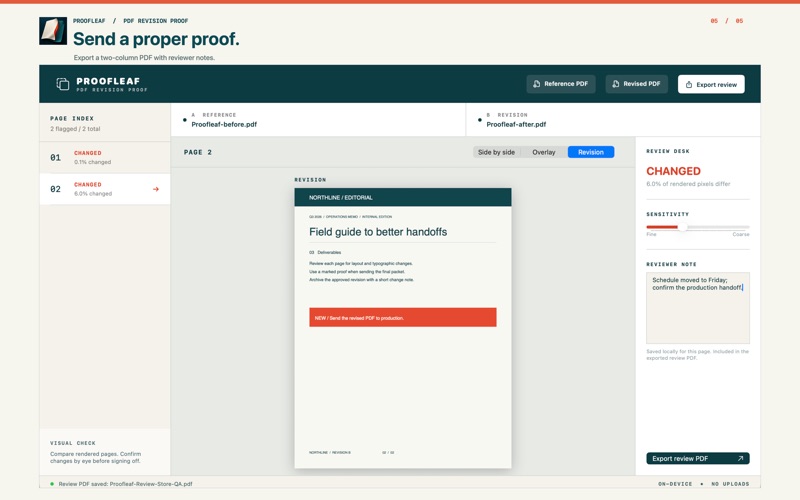
Task: Open the Revised PDF button
Action: [x=636, y=84]
